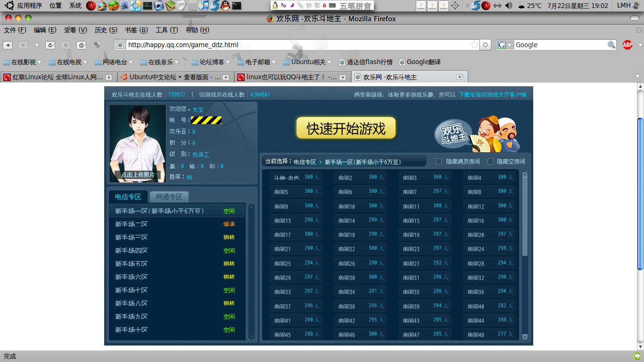The height and width of the screenshot is (362, 644).
Task: Enter room 房间2
Action: 360,178
